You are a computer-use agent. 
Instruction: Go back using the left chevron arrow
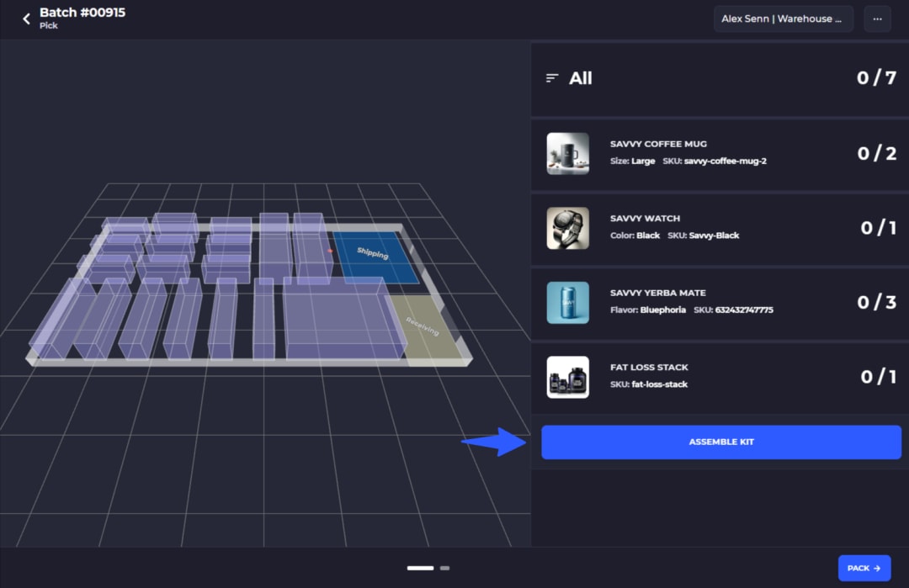(26, 19)
